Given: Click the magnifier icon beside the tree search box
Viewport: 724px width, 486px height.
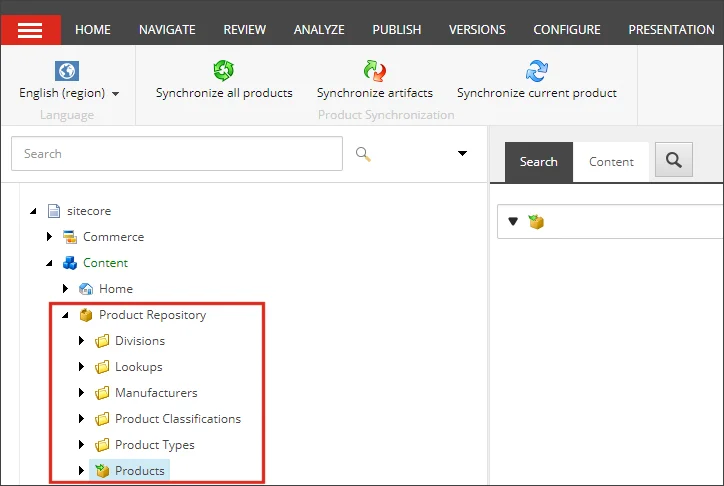Looking at the screenshot, I should click(x=363, y=154).
